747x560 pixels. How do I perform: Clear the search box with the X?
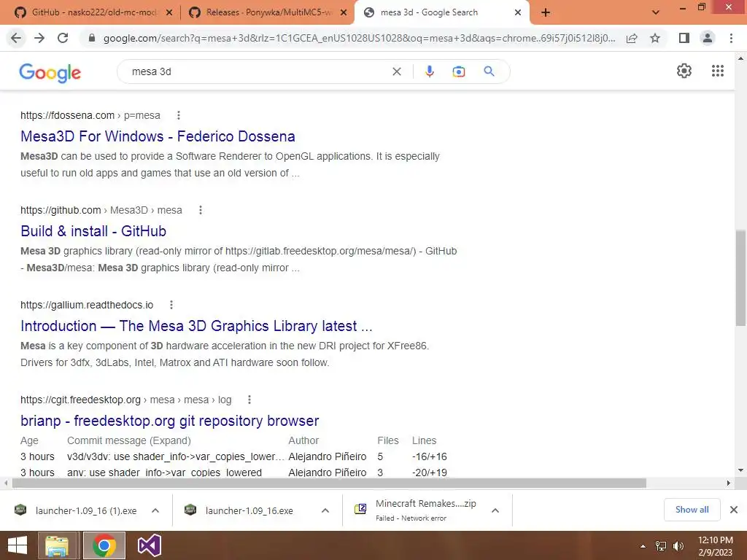pyautogui.click(x=396, y=71)
